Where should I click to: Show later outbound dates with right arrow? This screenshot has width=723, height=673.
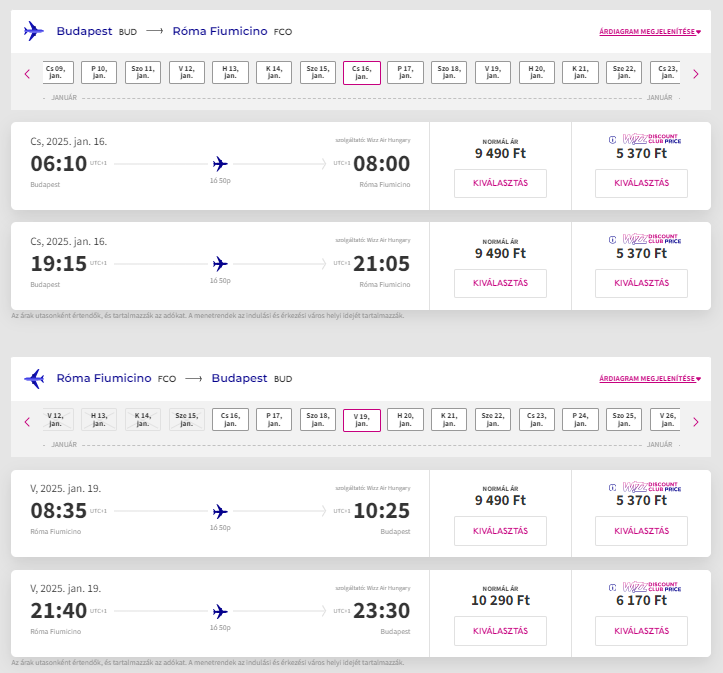tap(695, 74)
